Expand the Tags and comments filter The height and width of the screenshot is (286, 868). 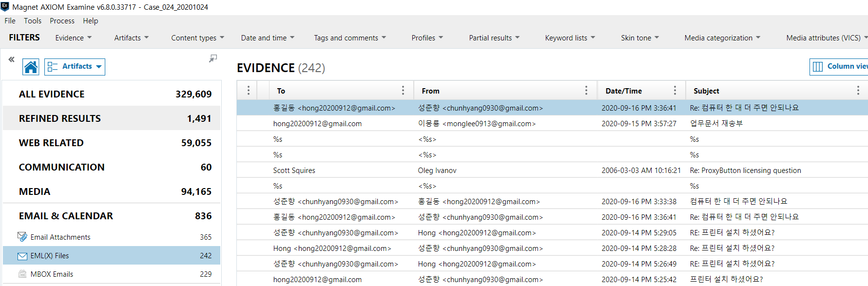350,38
